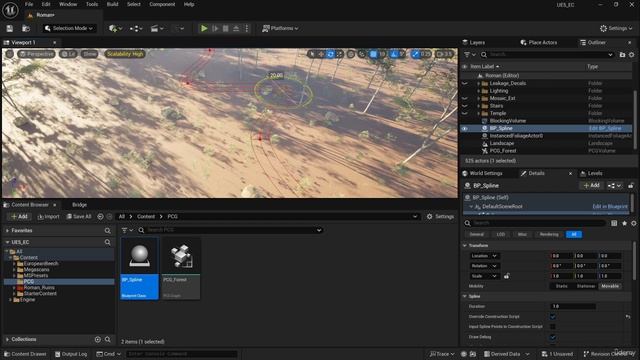Select the Rendering filter in Details
The image size is (640, 360).
point(549,234)
